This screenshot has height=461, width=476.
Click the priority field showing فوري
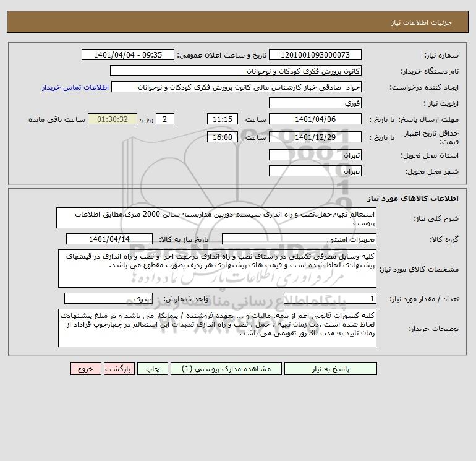[315, 103]
